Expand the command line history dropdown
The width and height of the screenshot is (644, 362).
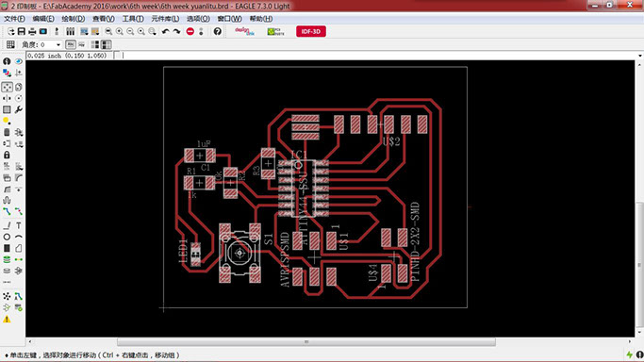tap(640, 56)
